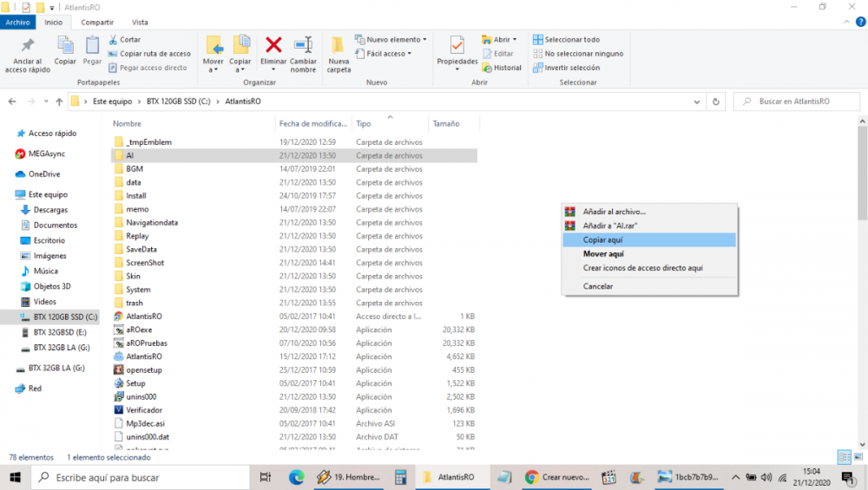
Task: Expand the Nuevo elemento dropdown
Action: 391,40
